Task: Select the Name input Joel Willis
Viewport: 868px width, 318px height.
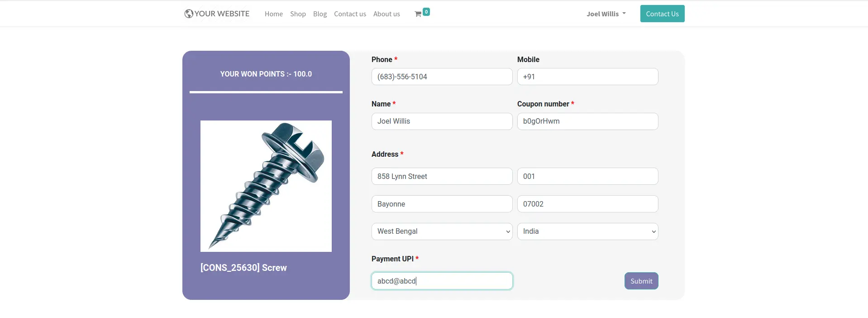Action: pyautogui.click(x=442, y=121)
